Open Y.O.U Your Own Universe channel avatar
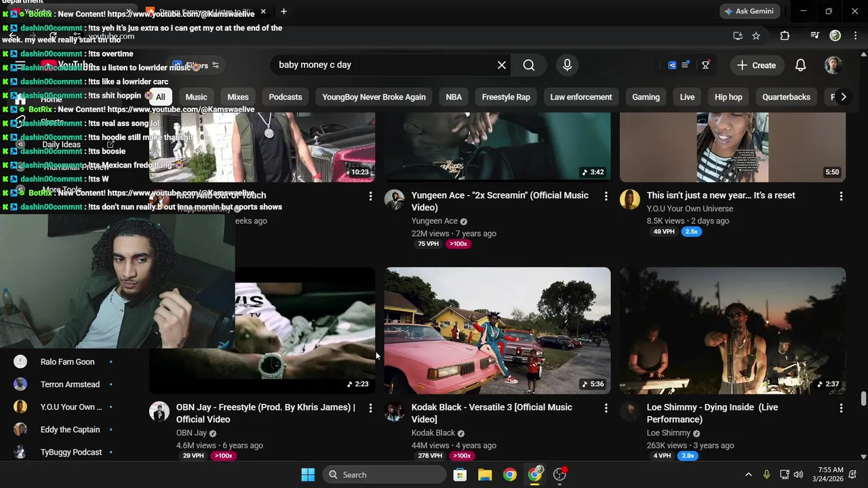The image size is (868, 488). 629,199
